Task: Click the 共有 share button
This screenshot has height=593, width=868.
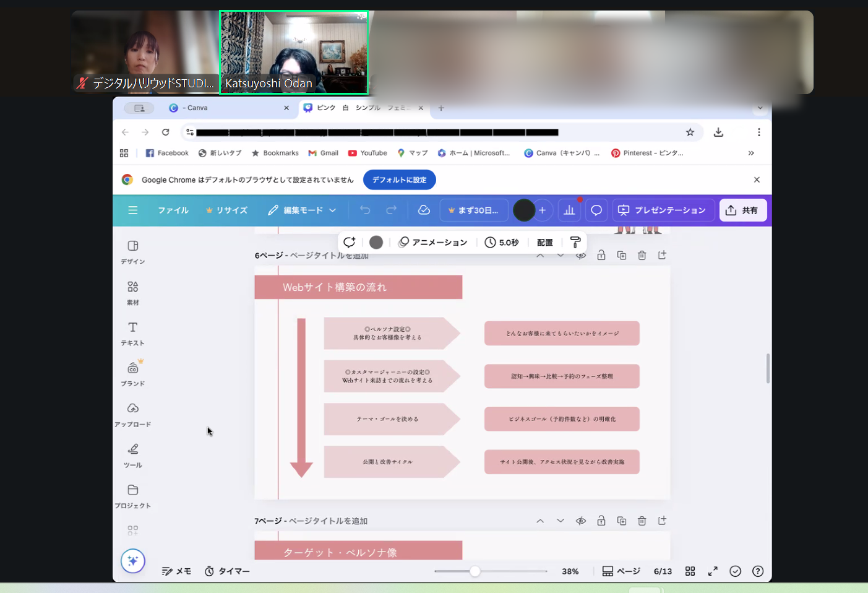Action: [742, 210]
